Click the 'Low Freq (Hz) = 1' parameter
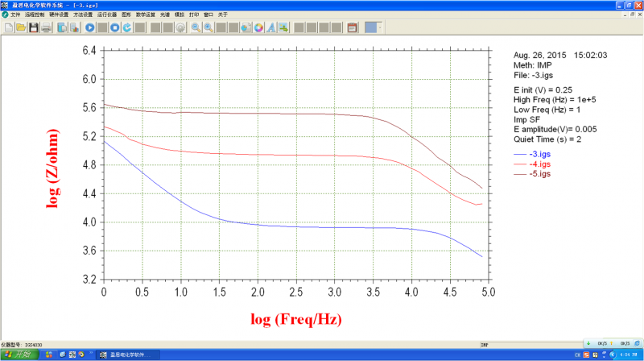The width and height of the screenshot is (644, 361). 547,110
